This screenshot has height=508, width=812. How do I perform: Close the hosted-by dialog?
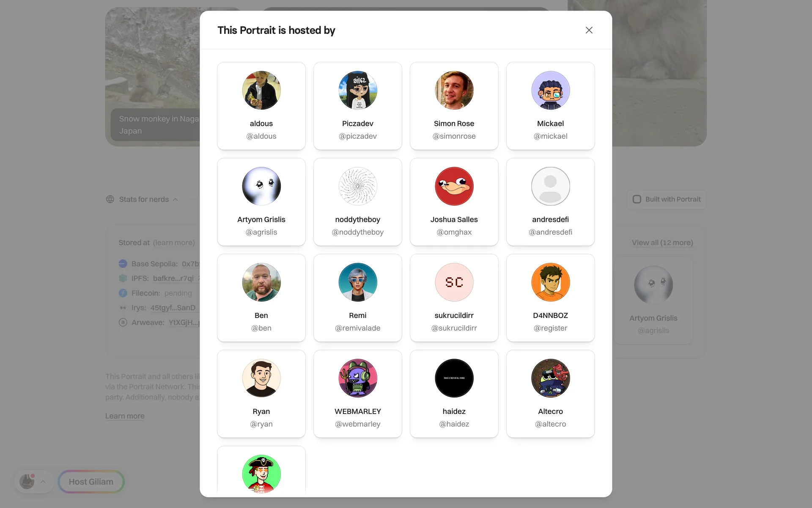pos(589,30)
